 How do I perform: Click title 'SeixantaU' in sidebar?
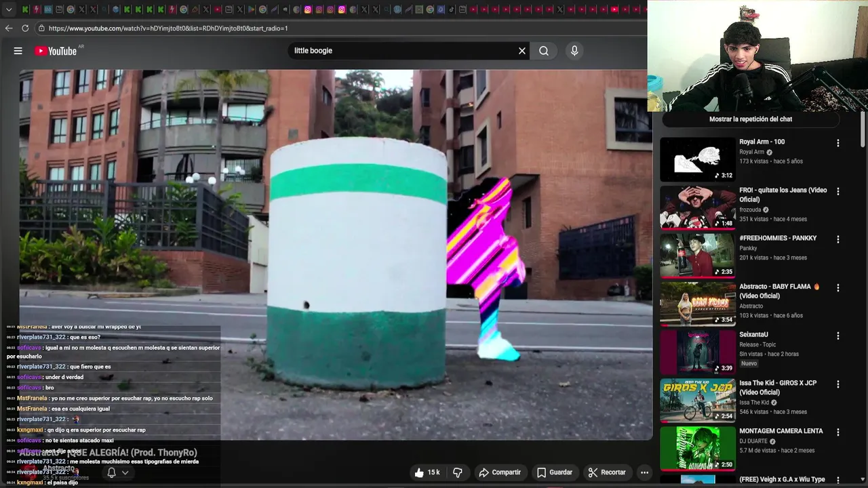click(753, 334)
